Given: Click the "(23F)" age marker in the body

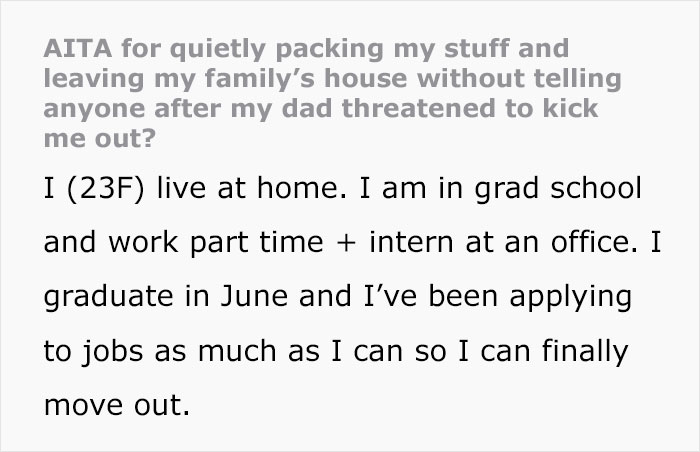Looking at the screenshot, I should tap(106, 189).
